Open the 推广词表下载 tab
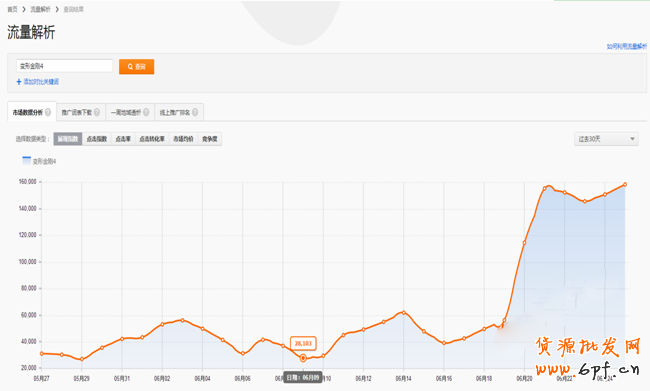The image size is (650, 391). 81,112
